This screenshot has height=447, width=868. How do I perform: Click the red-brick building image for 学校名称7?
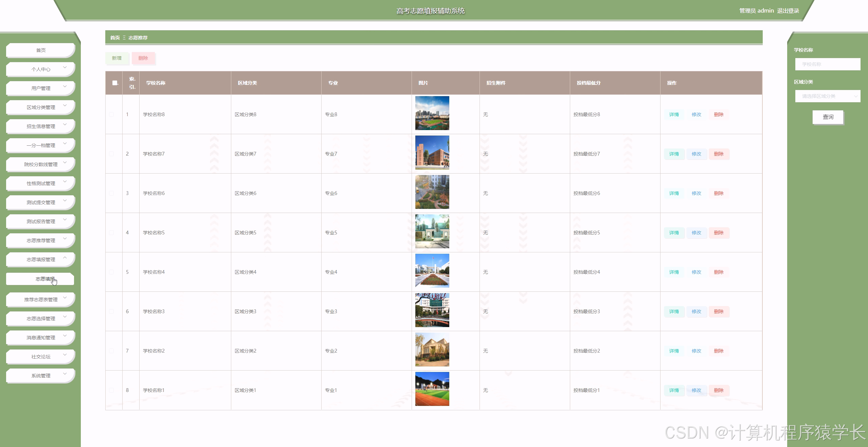[432, 153]
